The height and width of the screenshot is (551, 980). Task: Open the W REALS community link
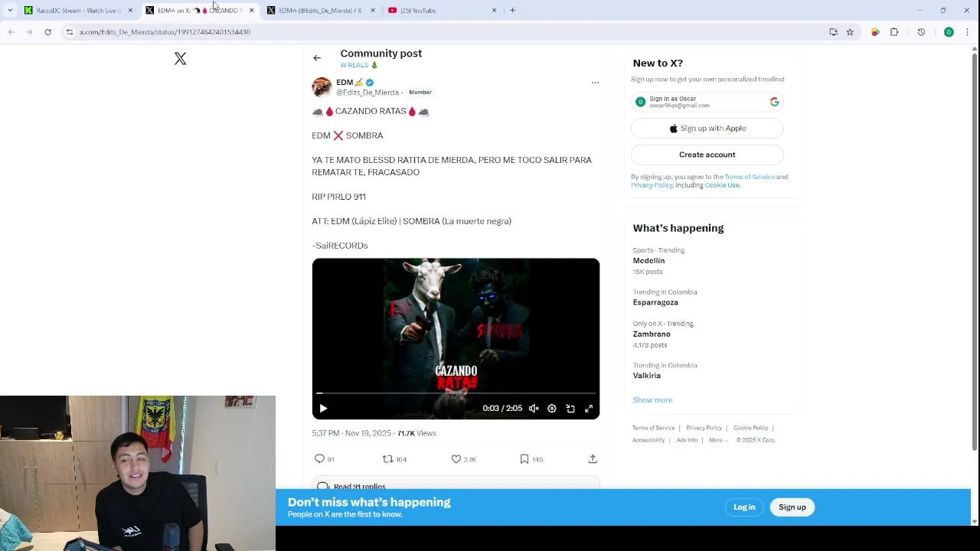(359, 66)
